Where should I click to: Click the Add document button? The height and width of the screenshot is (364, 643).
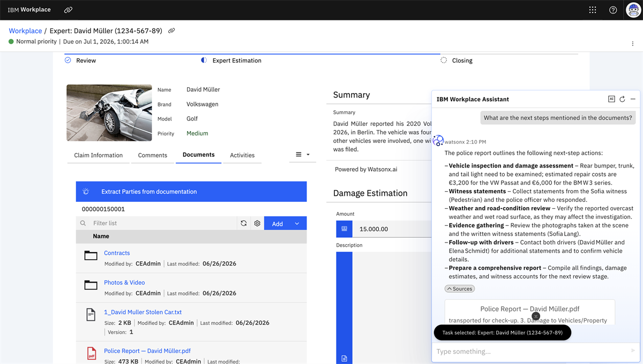[277, 223]
